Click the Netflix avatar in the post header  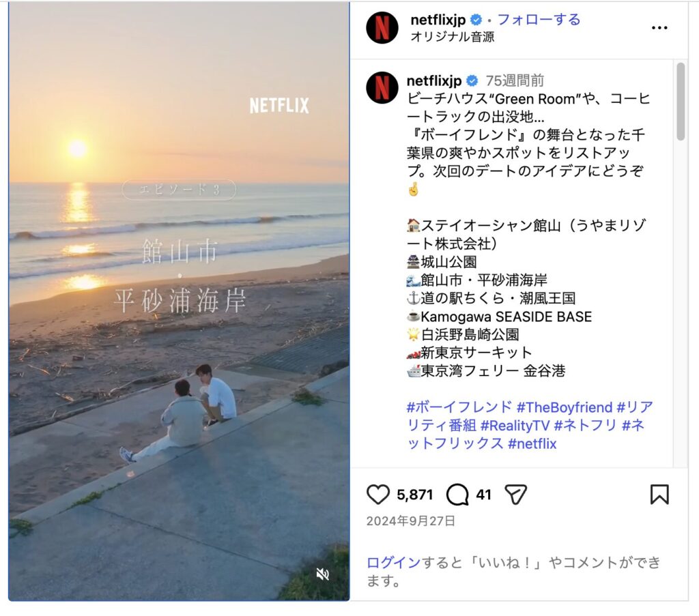(x=382, y=27)
